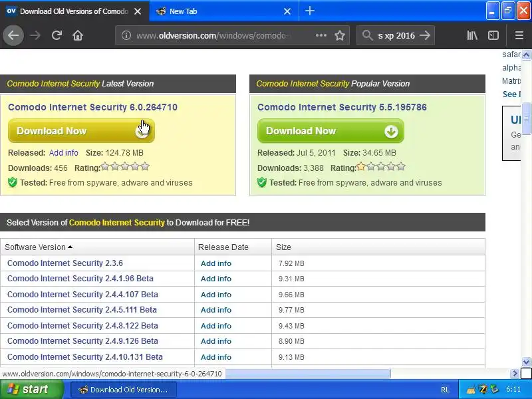The height and width of the screenshot is (399, 532).
Task: Open Comodo Internet Security 2.4.8.122 Beta
Action: coord(82,325)
